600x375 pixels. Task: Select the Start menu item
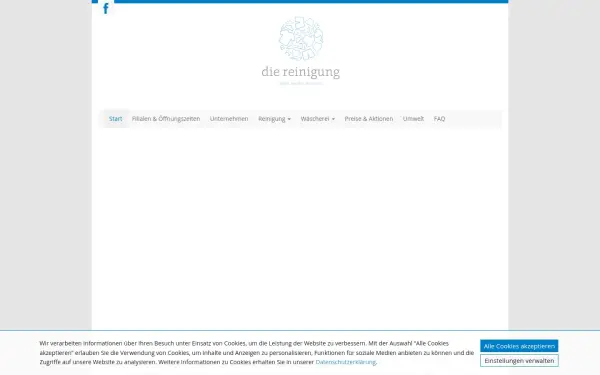[x=116, y=119]
